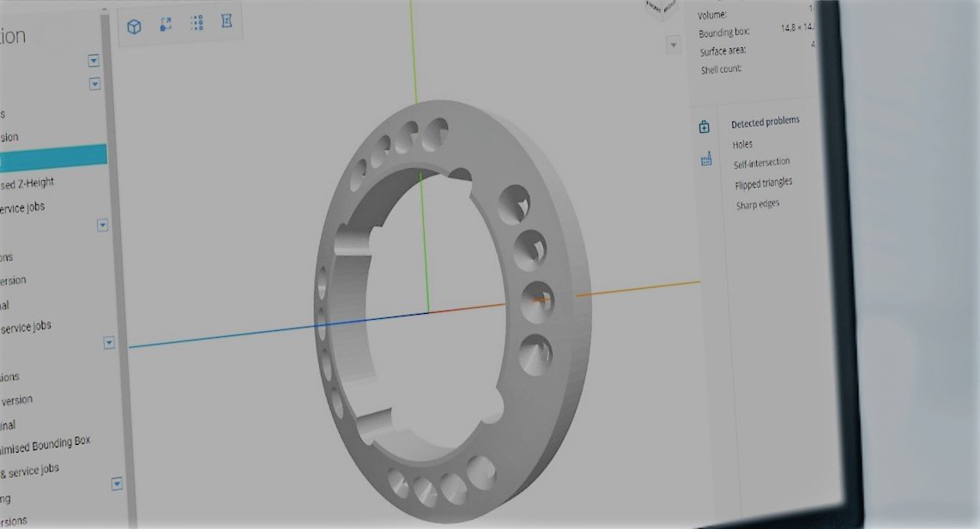Screen dimensions: 980x529
Task: Select the highlighted blue row in left panel
Action: click(x=53, y=156)
